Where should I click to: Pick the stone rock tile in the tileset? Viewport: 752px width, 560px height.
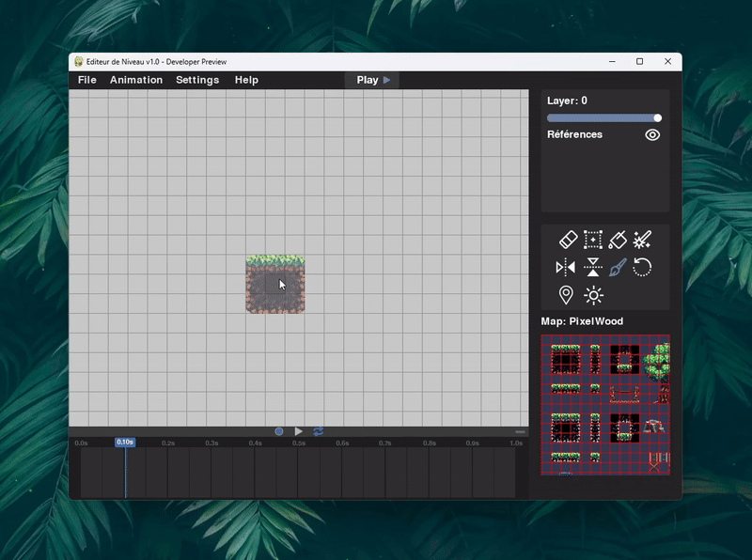pyautogui.click(x=654, y=426)
